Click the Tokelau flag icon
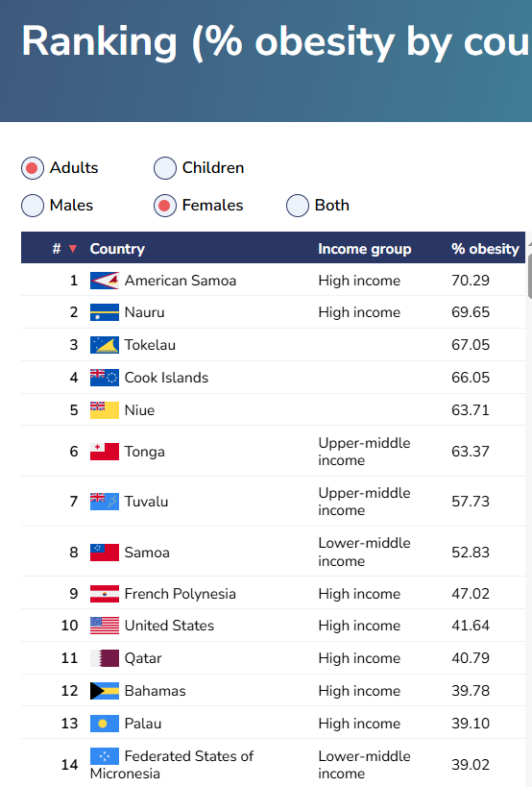Screen dimensions: 532x787 click(105, 345)
